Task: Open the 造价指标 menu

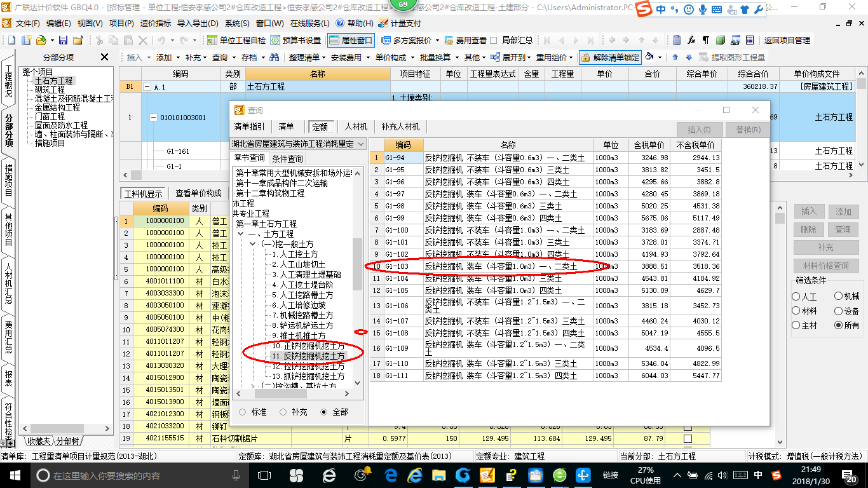Action: coord(155,23)
